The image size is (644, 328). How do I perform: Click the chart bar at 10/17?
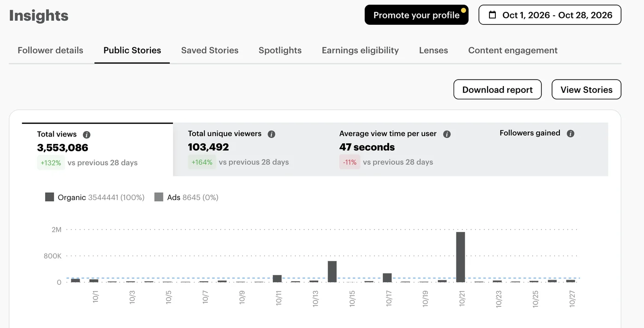[x=387, y=277]
